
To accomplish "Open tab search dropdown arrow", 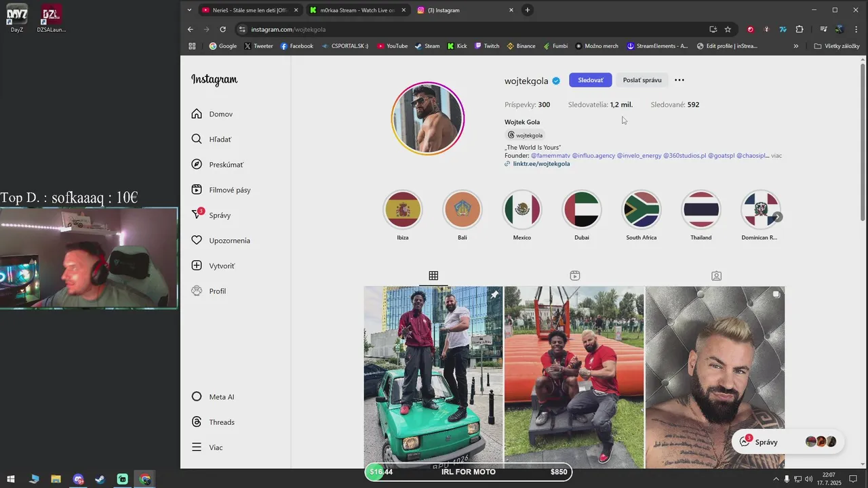I will (190, 10).
